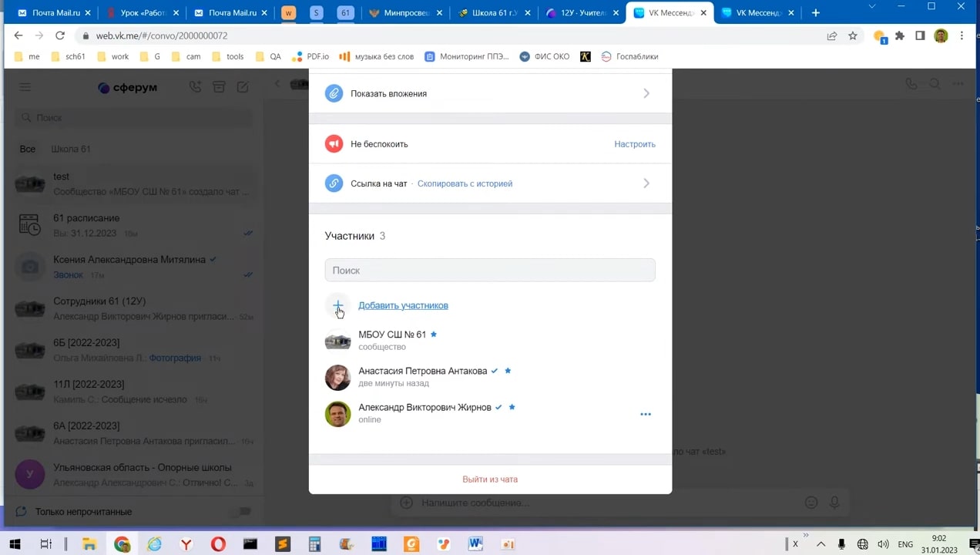Click the Chrome profile avatar
This screenshot has width=980, height=555.
(941, 35)
